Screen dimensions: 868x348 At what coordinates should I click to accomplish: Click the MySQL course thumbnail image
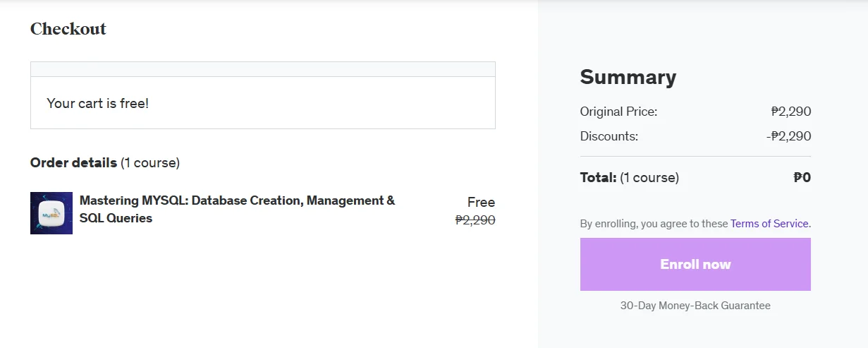(x=51, y=213)
